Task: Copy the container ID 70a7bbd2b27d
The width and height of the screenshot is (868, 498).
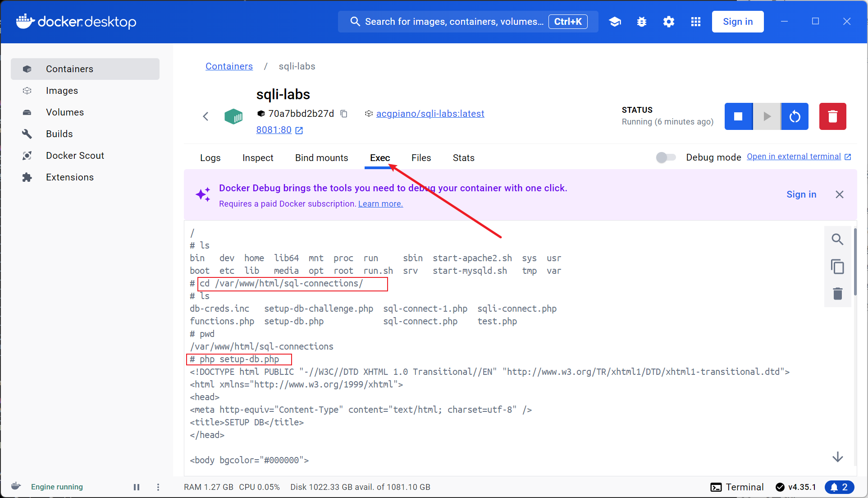Action: [344, 114]
